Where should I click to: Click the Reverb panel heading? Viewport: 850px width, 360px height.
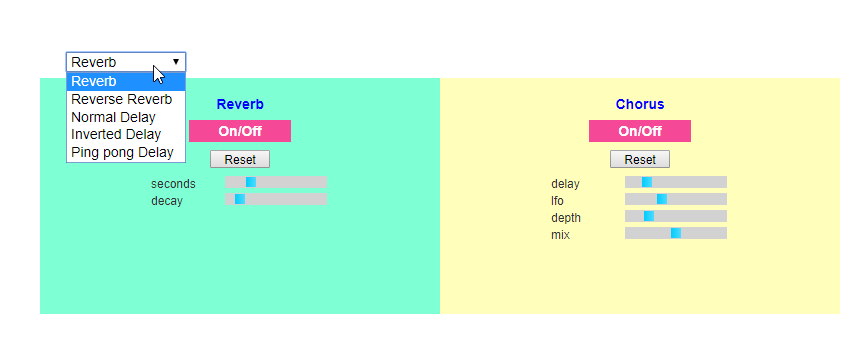(x=240, y=104)
